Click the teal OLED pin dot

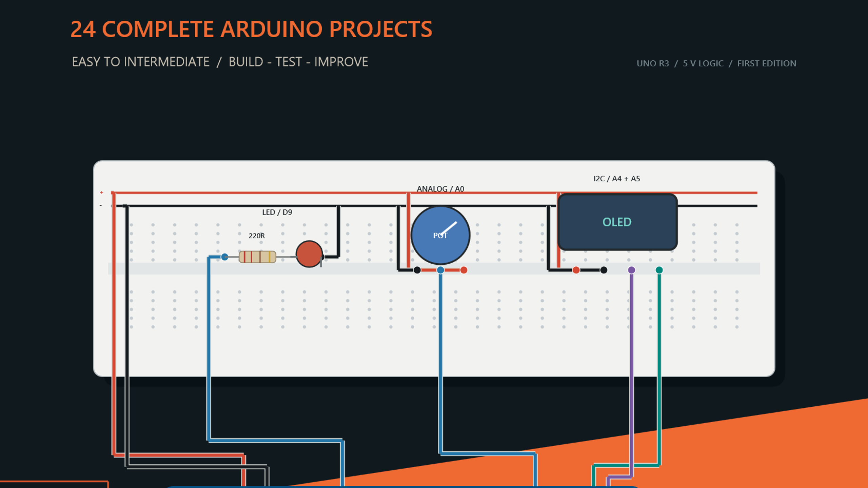point(659,270)
